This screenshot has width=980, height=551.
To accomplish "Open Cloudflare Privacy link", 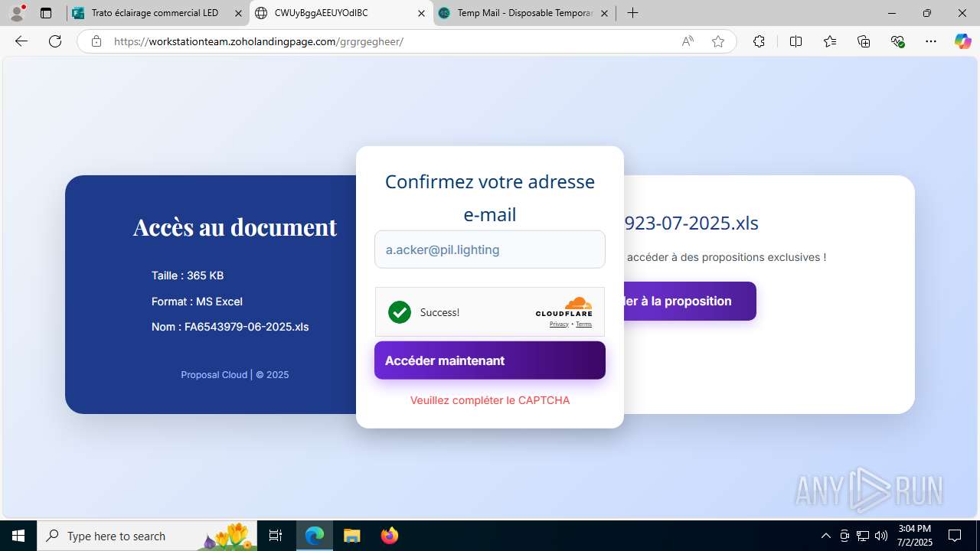I will 559,324.
